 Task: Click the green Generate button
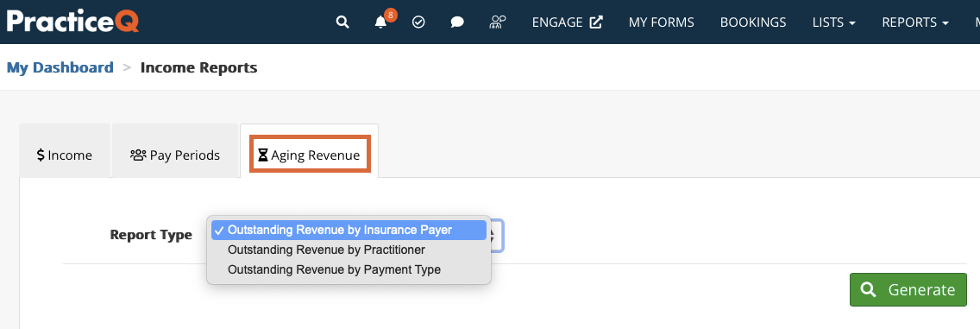coord(908,289)
